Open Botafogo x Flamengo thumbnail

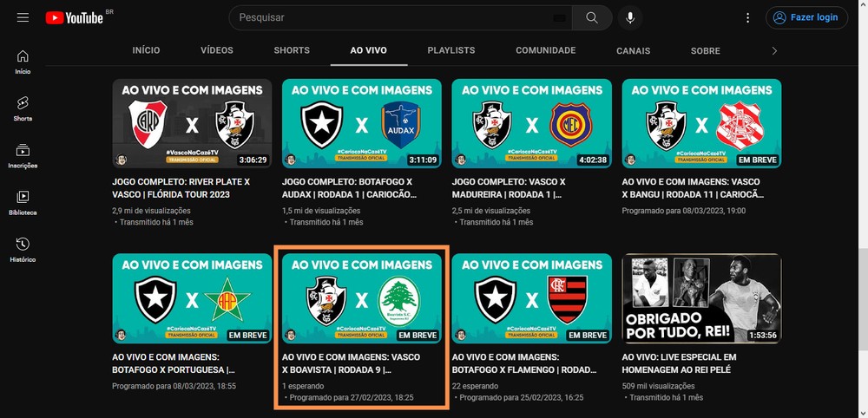click(x=532, y=298)
